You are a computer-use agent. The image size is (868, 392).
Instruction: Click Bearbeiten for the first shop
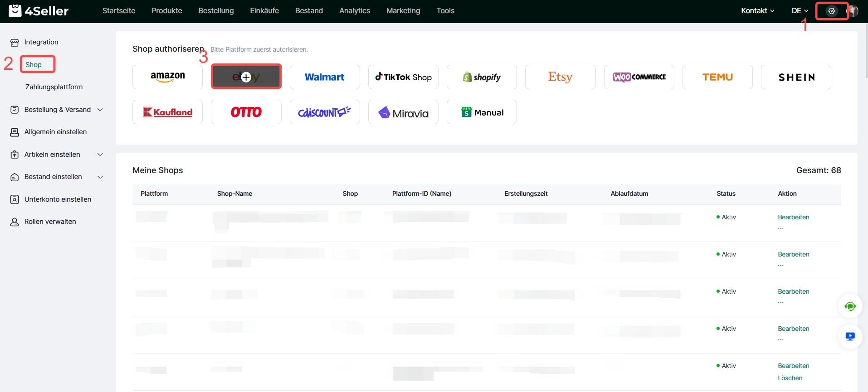click(x=793, y=217)
